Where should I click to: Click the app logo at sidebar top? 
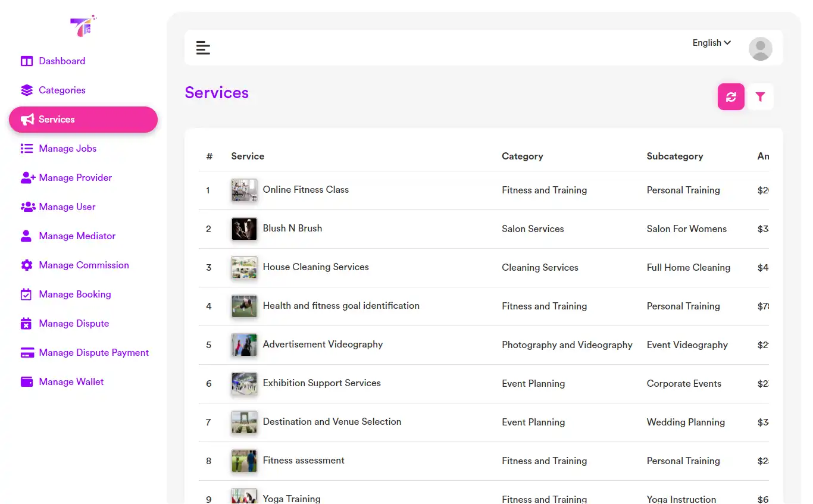click(83, 26)
